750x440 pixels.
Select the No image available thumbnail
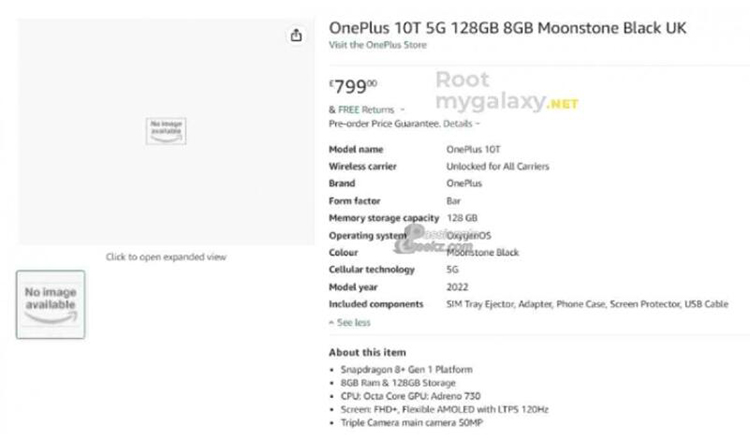pyautogui.click(x=51, y=305)
